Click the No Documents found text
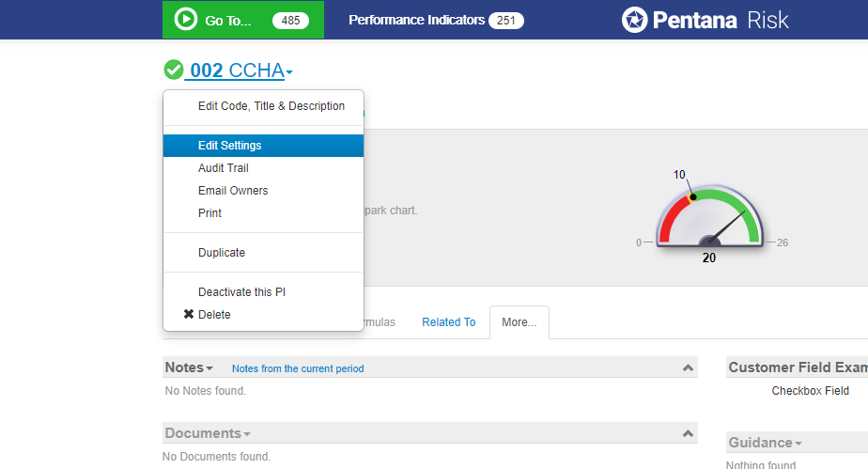The width and height of the screenshot is (868, 469). [216, 457]
